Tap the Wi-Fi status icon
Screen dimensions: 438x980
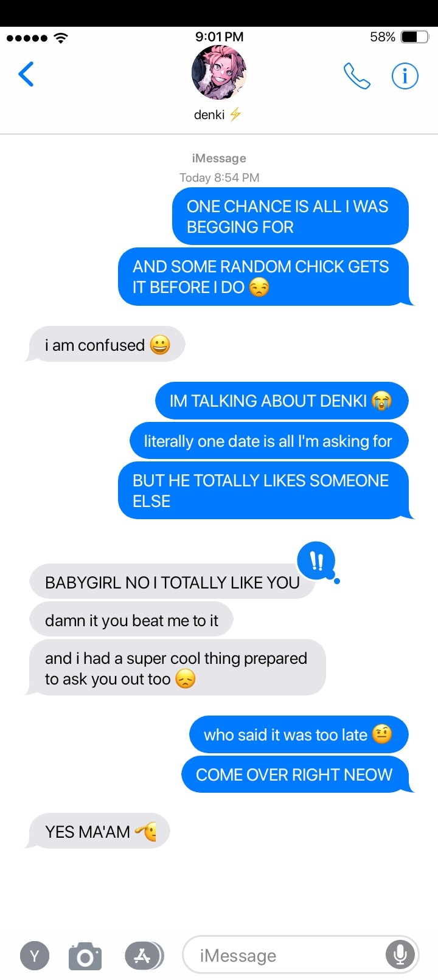click(61, 38)
